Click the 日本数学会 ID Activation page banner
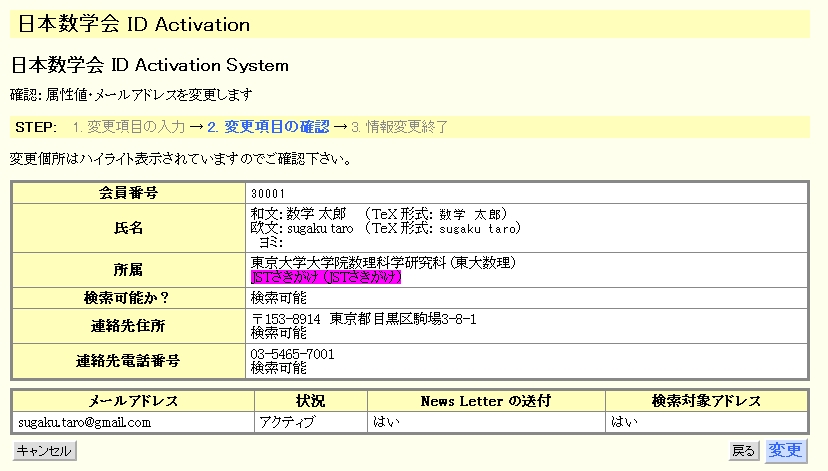 pos(134,24)
